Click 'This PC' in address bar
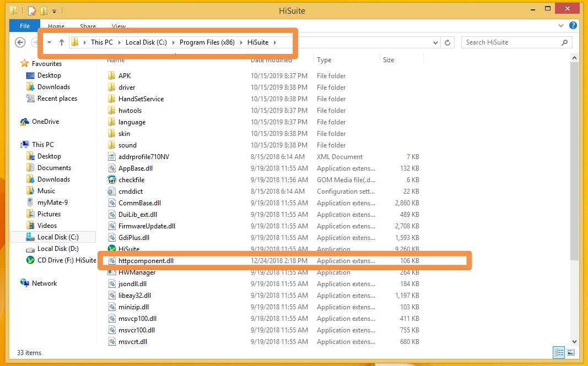Image resolution: width=588 pixels, height=366 pixels. click(x=101, y=42)
